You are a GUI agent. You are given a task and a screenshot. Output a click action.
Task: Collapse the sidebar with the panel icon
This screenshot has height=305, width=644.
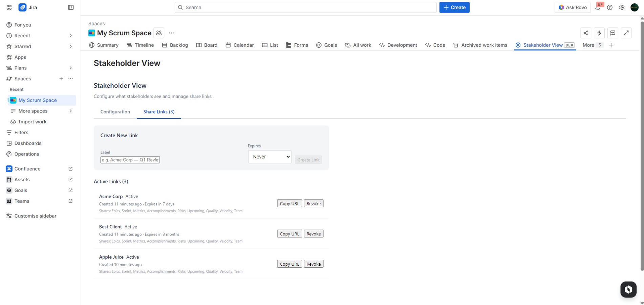(71, 7)
